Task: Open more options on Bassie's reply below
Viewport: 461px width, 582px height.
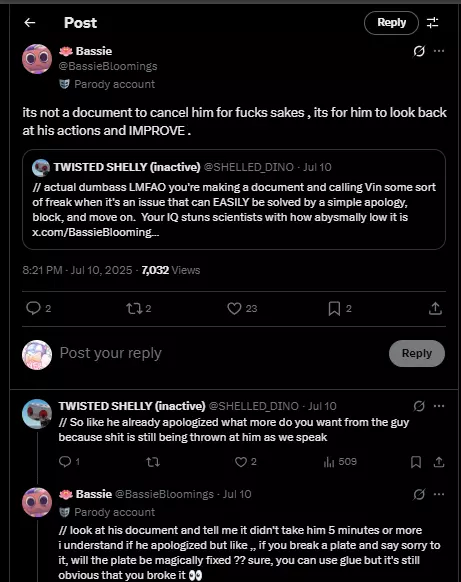Action: point(439,494)
